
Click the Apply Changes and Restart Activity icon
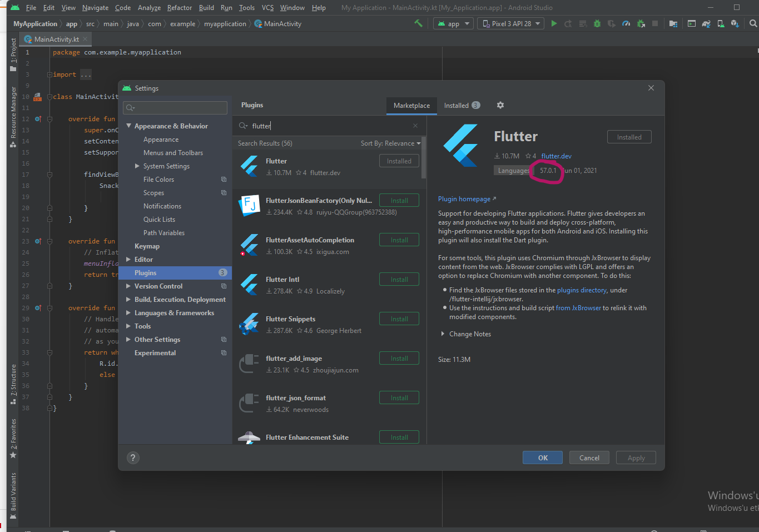[568, 23]
